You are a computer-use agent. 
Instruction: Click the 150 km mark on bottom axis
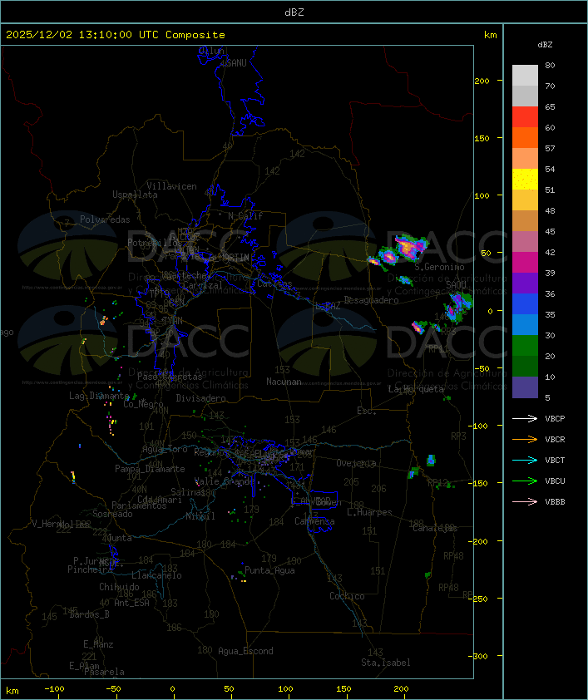pyautogui.click(x=343, y=689)
